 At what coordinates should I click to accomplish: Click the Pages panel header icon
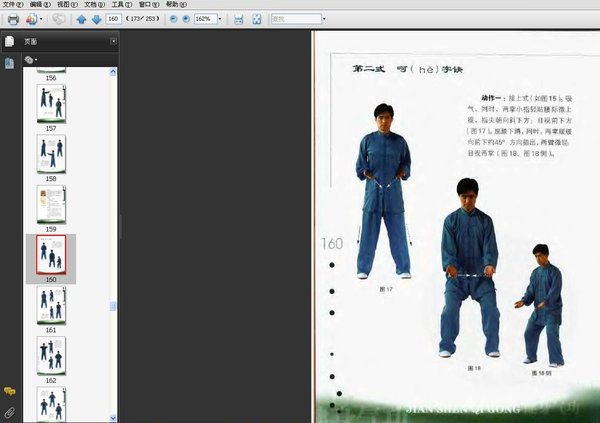pos(9,41)
